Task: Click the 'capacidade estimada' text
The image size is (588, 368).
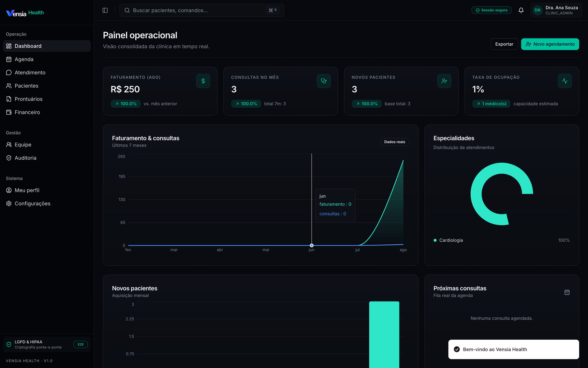Action: pos(535,104)
